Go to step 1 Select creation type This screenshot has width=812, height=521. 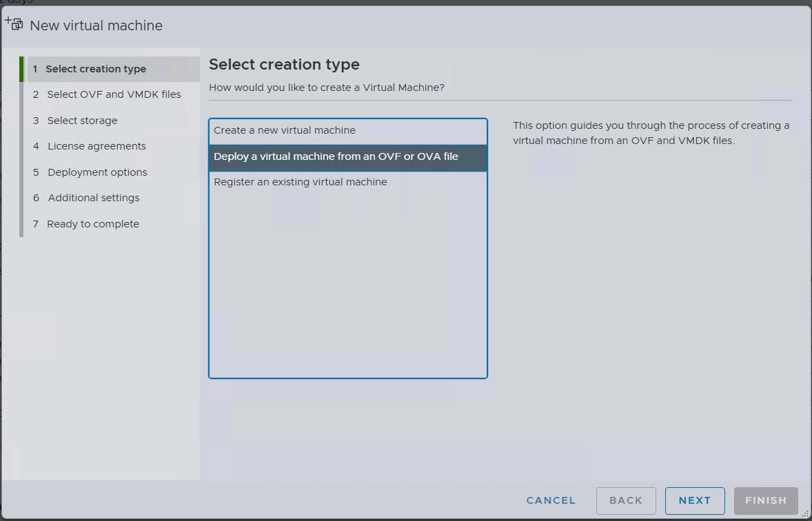[x=96, y=69]
